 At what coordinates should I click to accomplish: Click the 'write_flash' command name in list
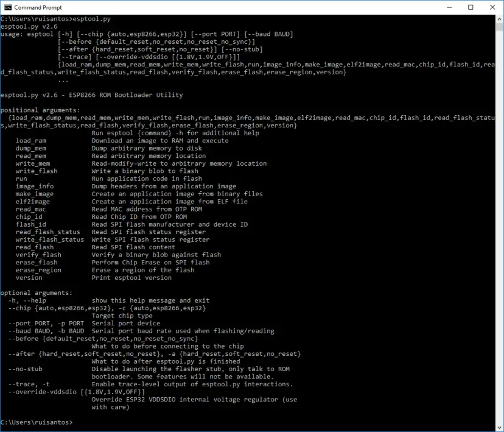37,171
